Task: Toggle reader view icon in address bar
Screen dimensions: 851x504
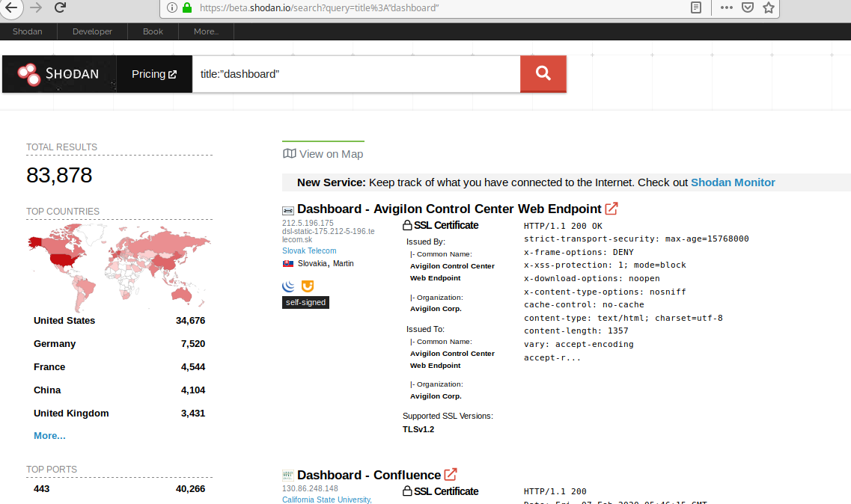Action: (x=696, y=7)
